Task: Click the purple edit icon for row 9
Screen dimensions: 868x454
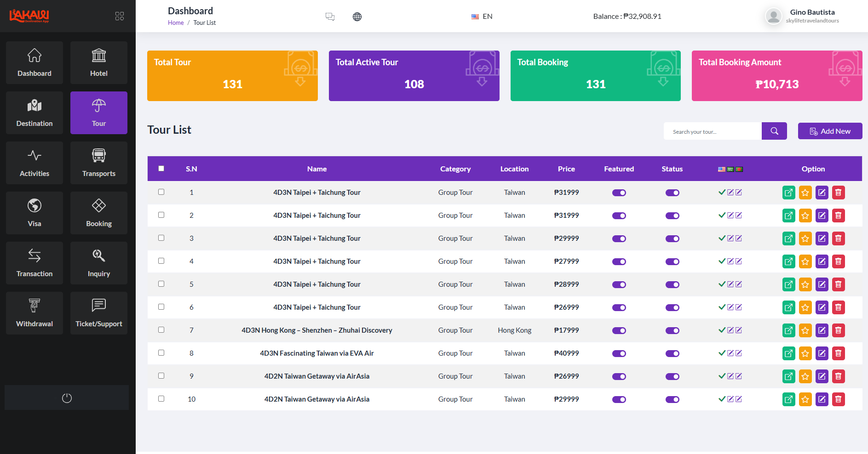Action: 822,376
